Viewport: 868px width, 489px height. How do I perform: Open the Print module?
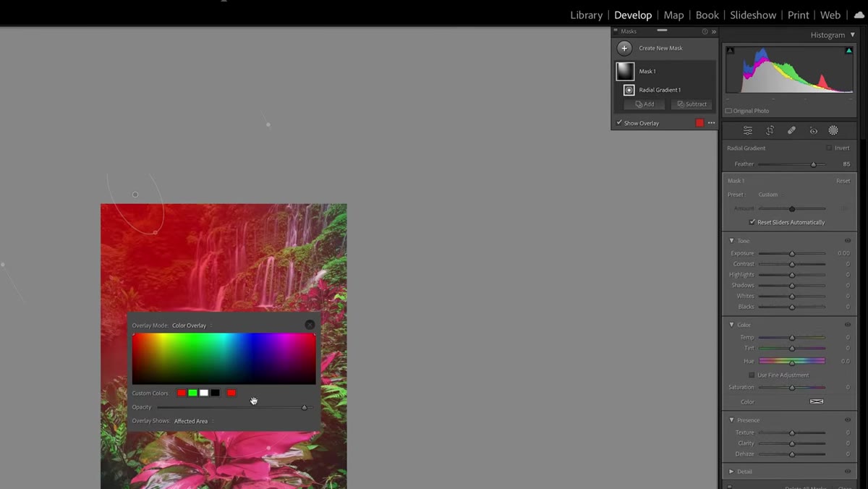coord(799,15)
